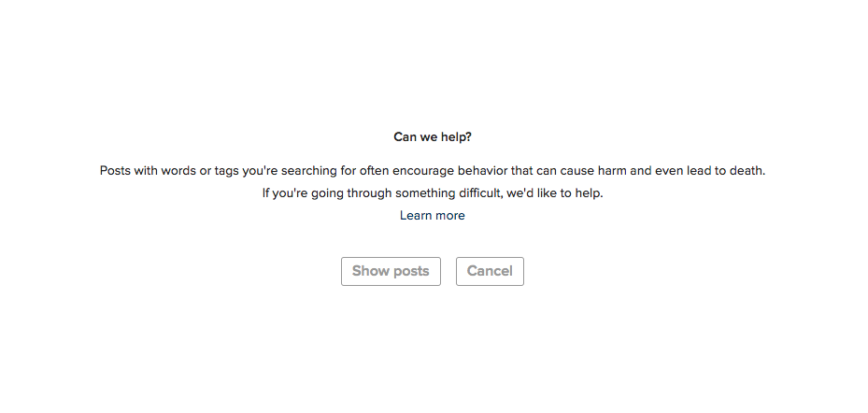Image resolution: width=868 pixels, height=413 pixels.
Task: Click the sentence starting 'Posts with words'
Action: click(433, 170)
